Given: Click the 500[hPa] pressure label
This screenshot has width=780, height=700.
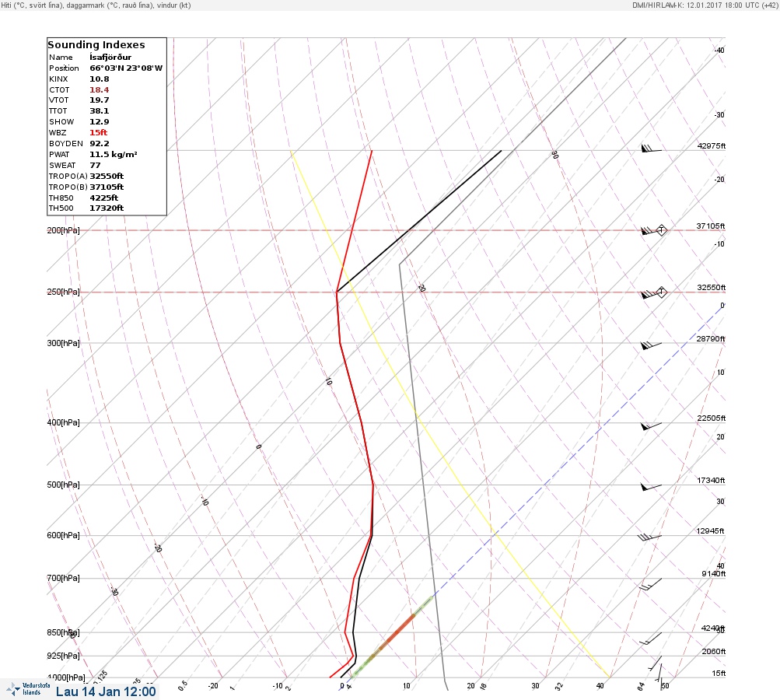Looking at the screenshot, I should [63, 485].
